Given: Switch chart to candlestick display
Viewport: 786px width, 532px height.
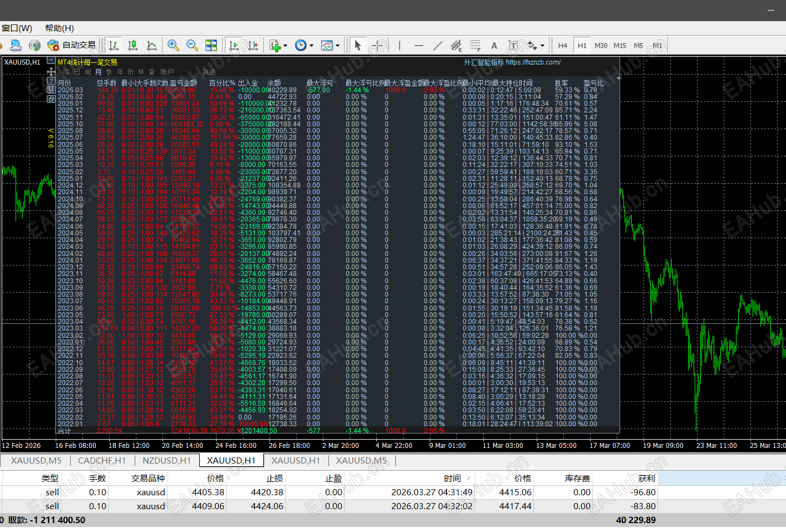Looking at the screenshot, I should tap(132, 46).
